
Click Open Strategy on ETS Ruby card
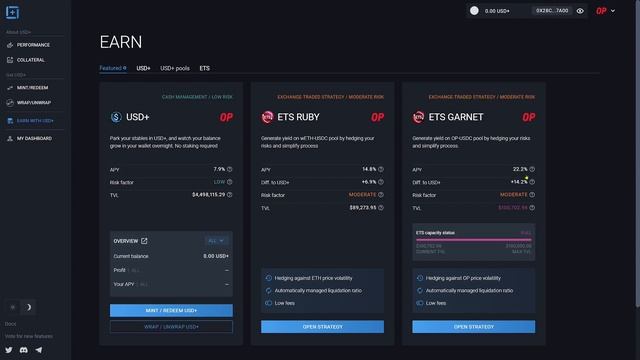322,327
